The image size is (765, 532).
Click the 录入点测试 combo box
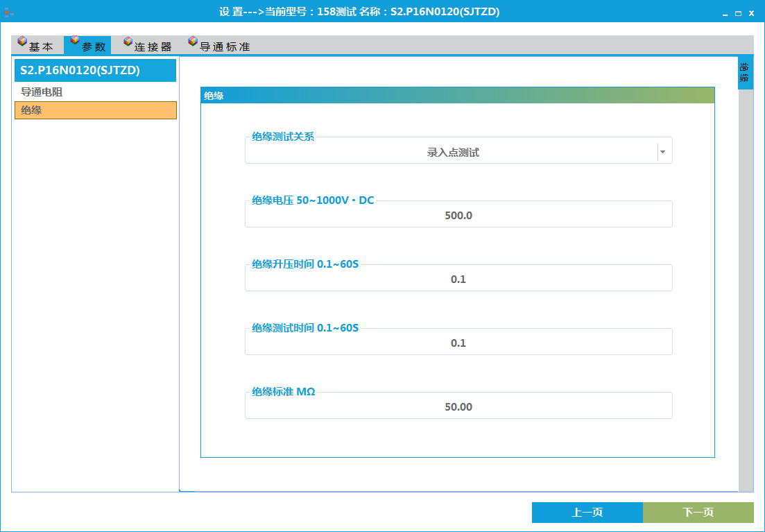[x=452, y=153]
